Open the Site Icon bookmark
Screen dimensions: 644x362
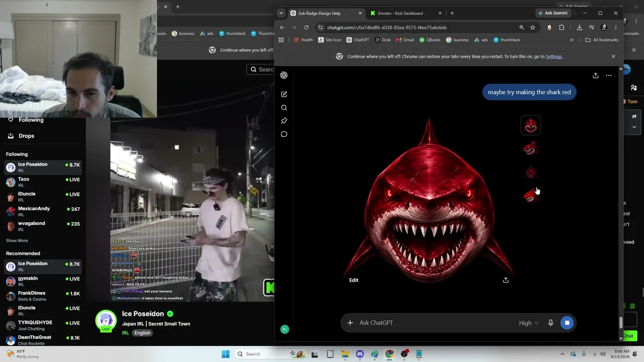pyautogui.click(x=330, y=40)
